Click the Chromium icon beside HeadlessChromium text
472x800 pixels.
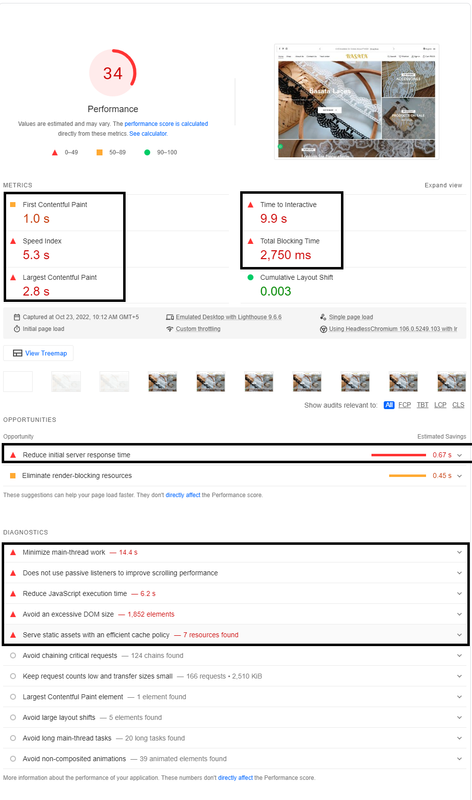click(x=323, y=329)
